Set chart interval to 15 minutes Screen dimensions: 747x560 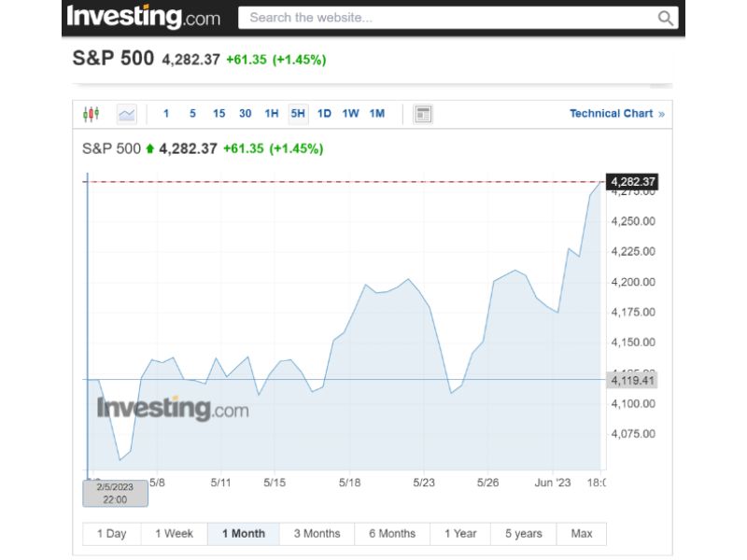click(x=218, y=114)
